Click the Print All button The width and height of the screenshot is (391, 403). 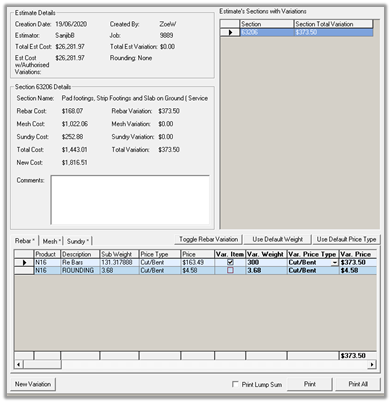pos(358,384)
